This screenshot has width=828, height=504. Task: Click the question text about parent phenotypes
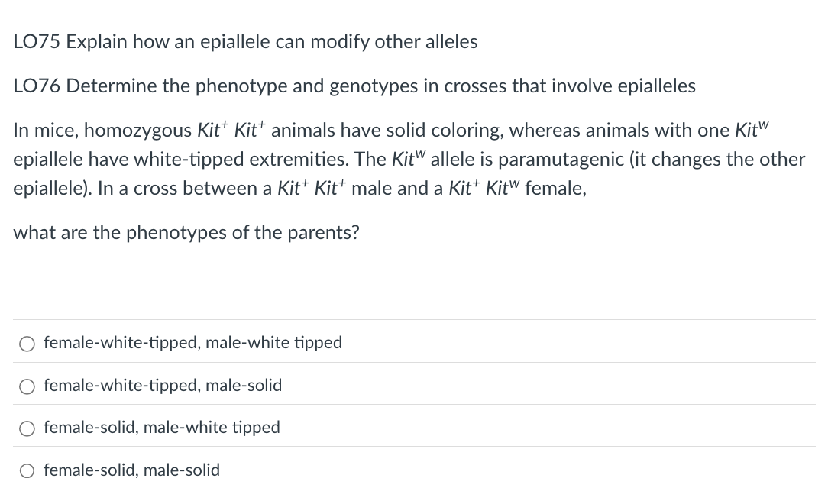tap(185, 233)
